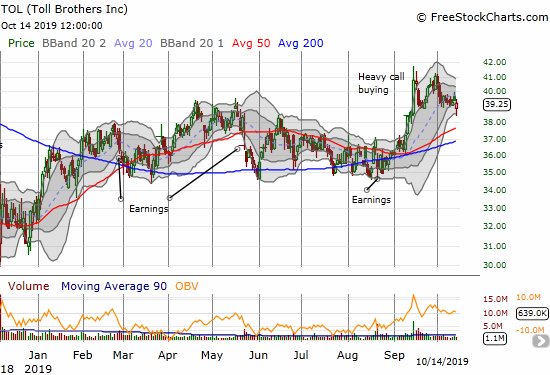Click the 10/14/2019 date label

pos(442,362)
